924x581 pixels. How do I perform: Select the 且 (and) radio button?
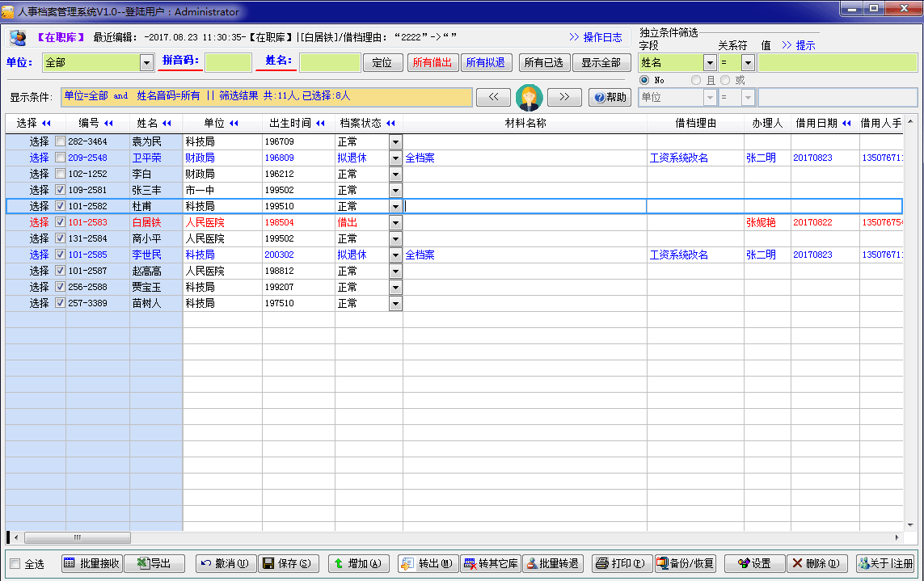click(696, 80)
